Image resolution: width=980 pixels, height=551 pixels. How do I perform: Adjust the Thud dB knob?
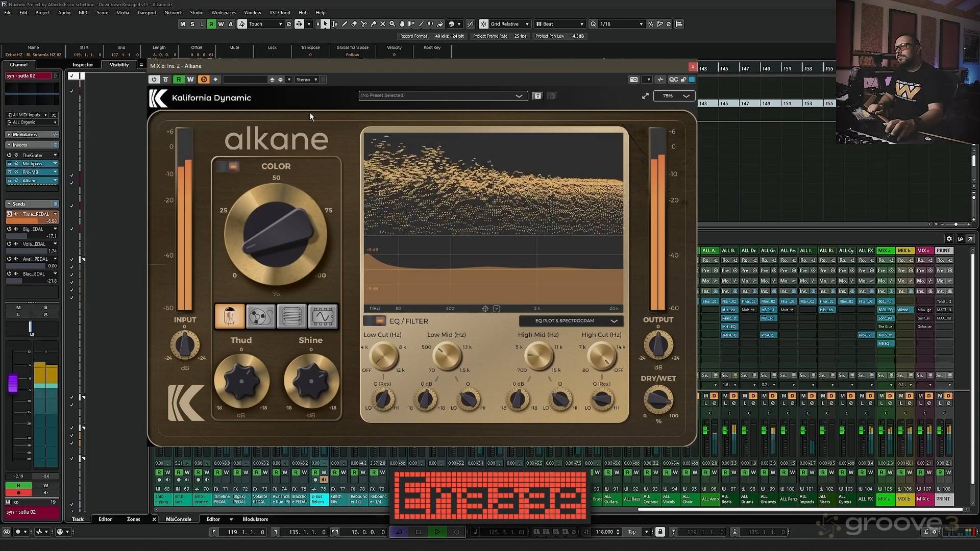pyautogui.click(x=241, y=381)
